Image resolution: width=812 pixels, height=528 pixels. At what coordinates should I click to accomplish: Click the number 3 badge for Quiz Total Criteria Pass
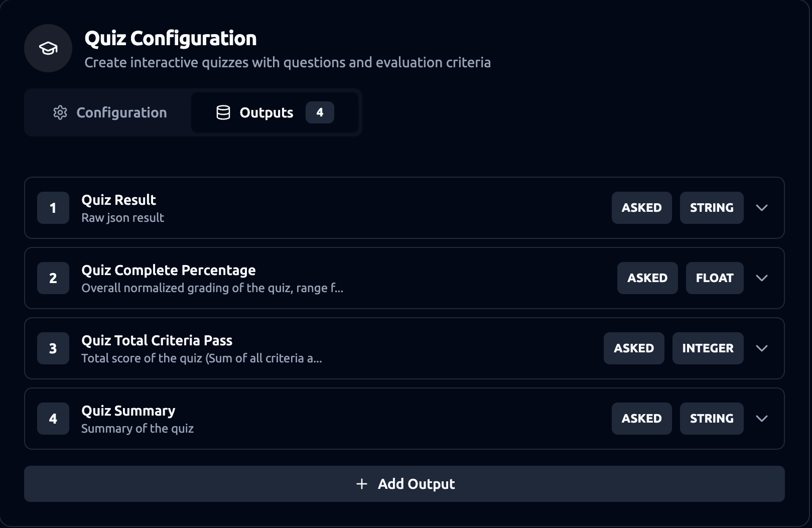tap(53, 348)
